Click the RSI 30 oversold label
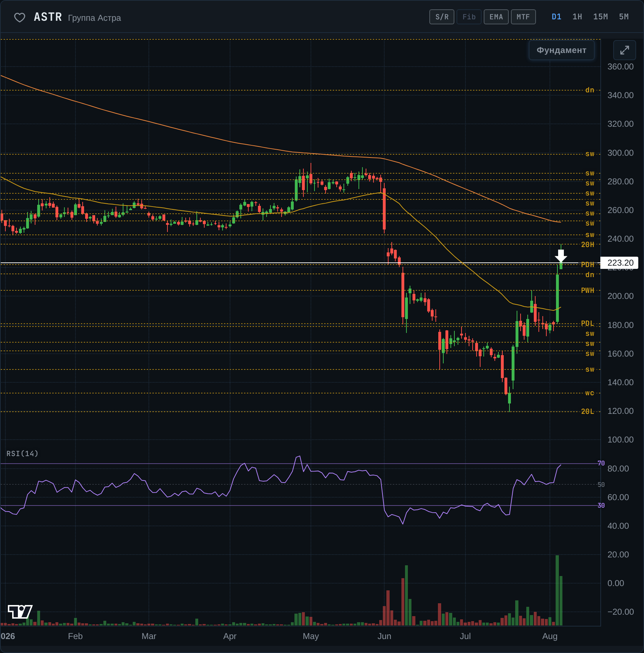Screen dimensions: 644x653 pos(601,506)
